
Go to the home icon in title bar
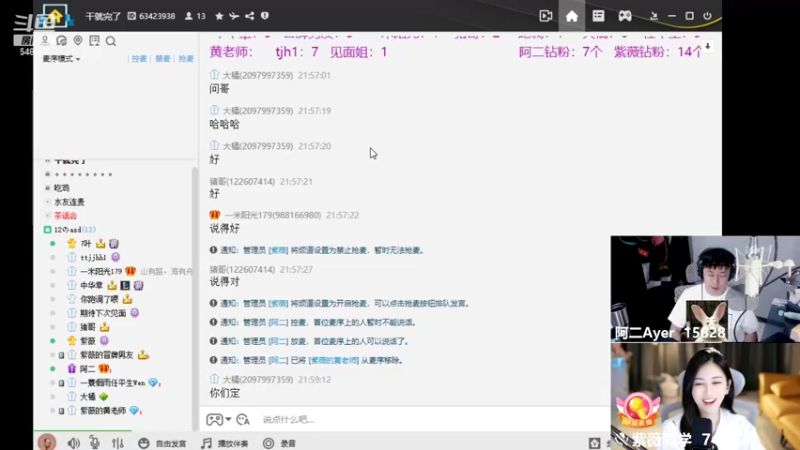tap(571, 16)
